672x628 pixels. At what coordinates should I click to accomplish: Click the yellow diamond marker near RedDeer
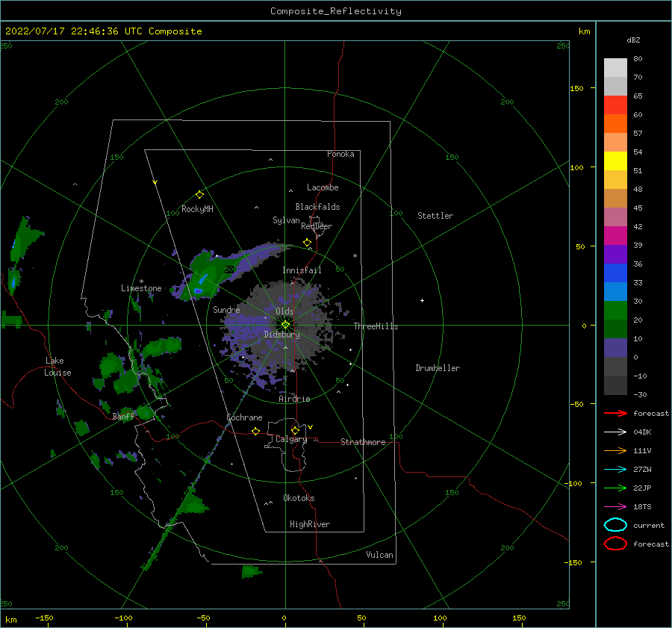307,243
